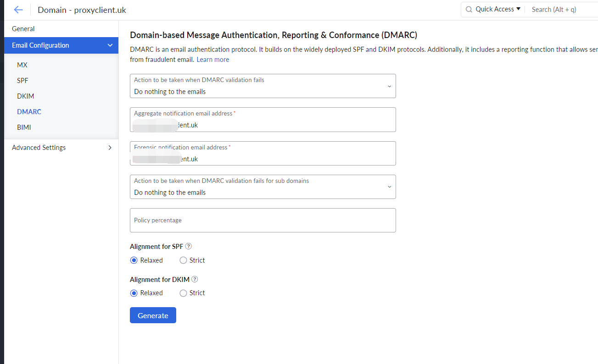The width and height of the screenshot is (598, 364).
Task: Click the Policy percentage field
Action: coord(263,220)
